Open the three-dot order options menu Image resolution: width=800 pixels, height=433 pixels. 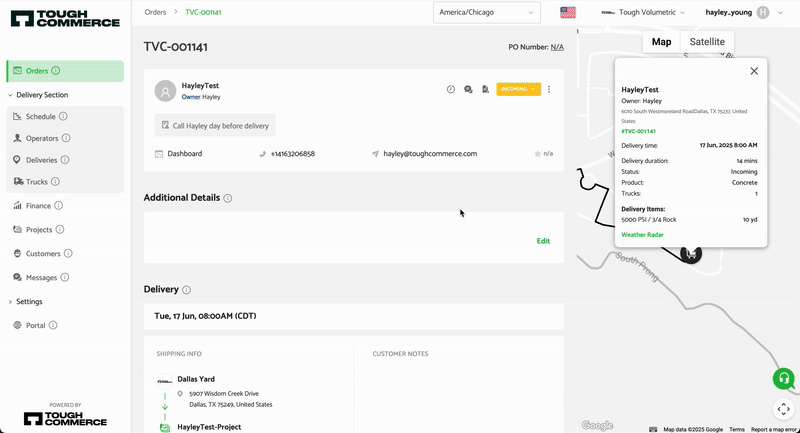tap(549, 90)
